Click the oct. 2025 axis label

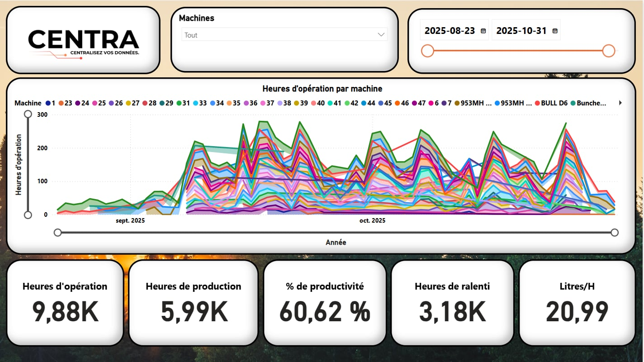[x=372, y=221]
